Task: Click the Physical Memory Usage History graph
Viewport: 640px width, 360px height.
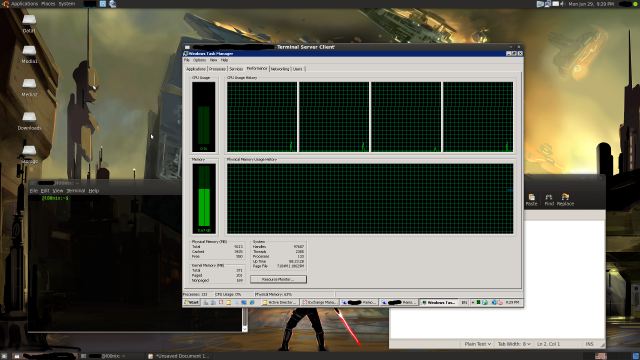Action: [x=370, y=199]
